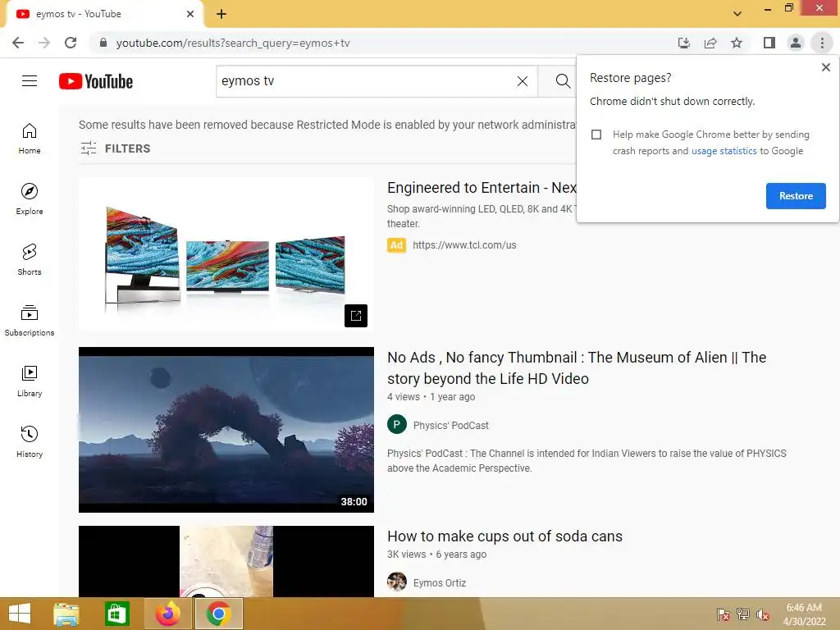Open Windows Store from taskbar
The image size is (840, 630).
(x=116, y=614)
